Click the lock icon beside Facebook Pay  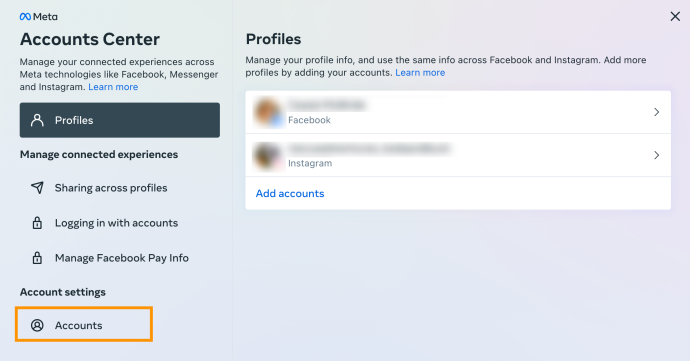pyautogui.click(x=37, y=258)
